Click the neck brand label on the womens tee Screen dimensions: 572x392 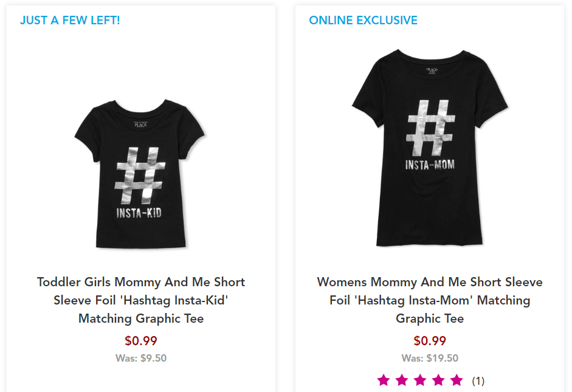coord(432,71)
